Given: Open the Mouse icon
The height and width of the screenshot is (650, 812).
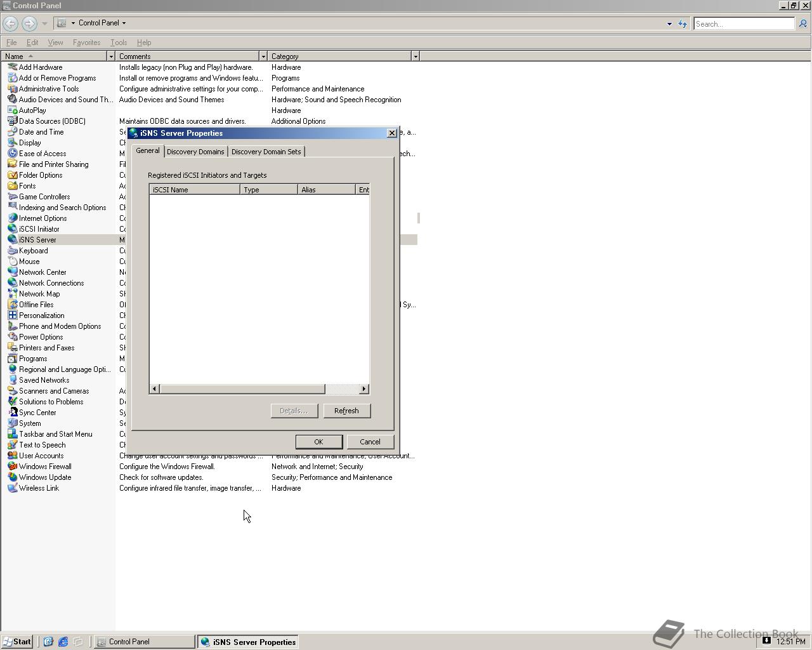Looking at the screenshot, I should [x=12, y=262].
